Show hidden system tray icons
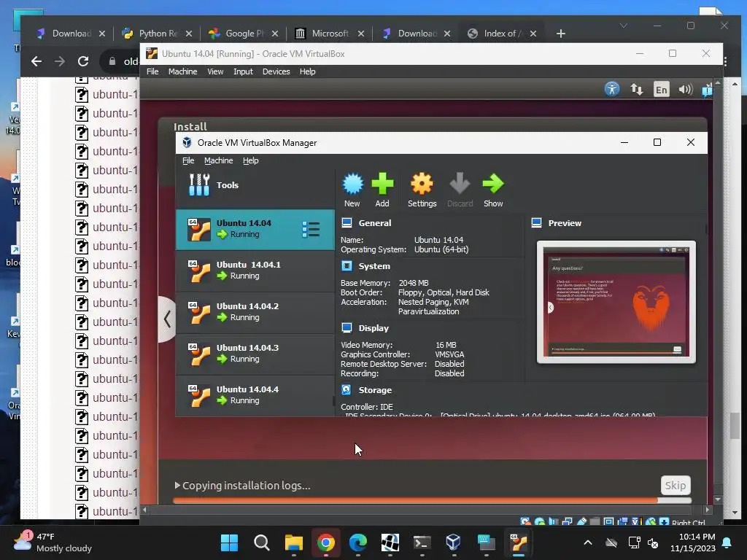 click(x=588, y=542)
